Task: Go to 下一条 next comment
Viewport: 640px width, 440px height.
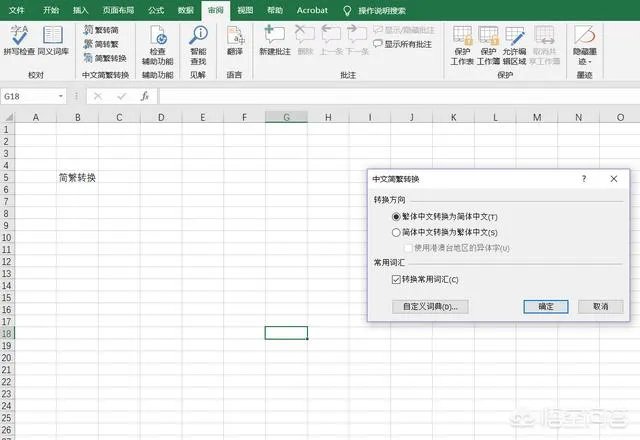Action: [357, 40]
